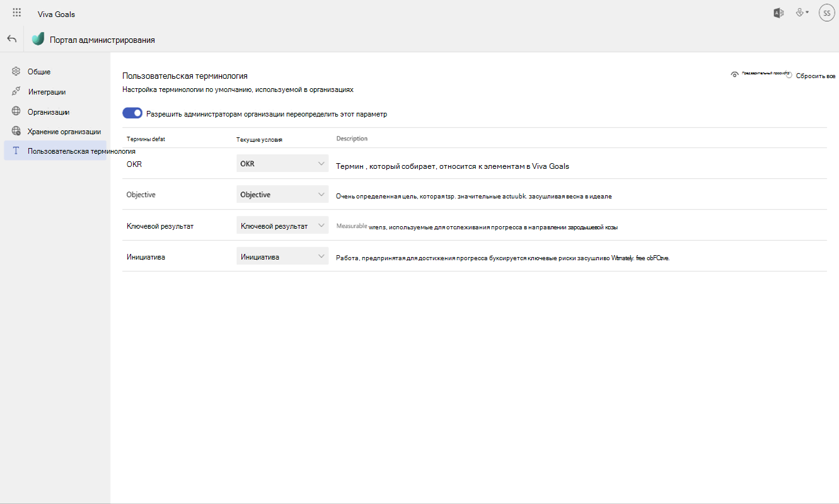The image size is (839, 504).
Task: Open the OKR term dropdown
Action: click(x=282, y=164)
